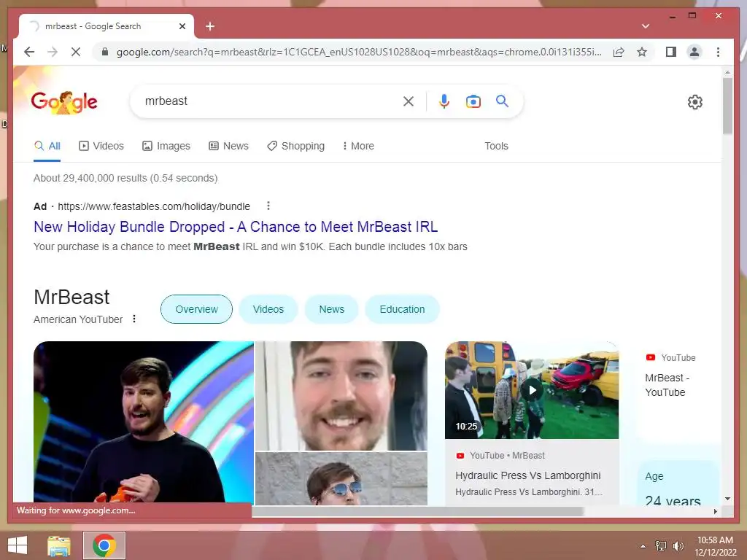The image size is (747, 560).
Task: Open Chrome profile avatar menu
Action: [x=694, y=52]
